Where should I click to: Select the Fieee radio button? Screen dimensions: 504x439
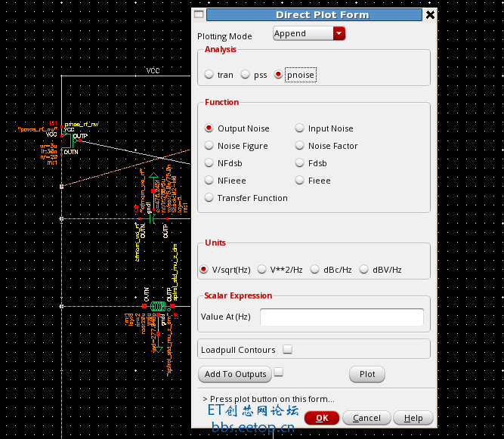coord(299,181)
